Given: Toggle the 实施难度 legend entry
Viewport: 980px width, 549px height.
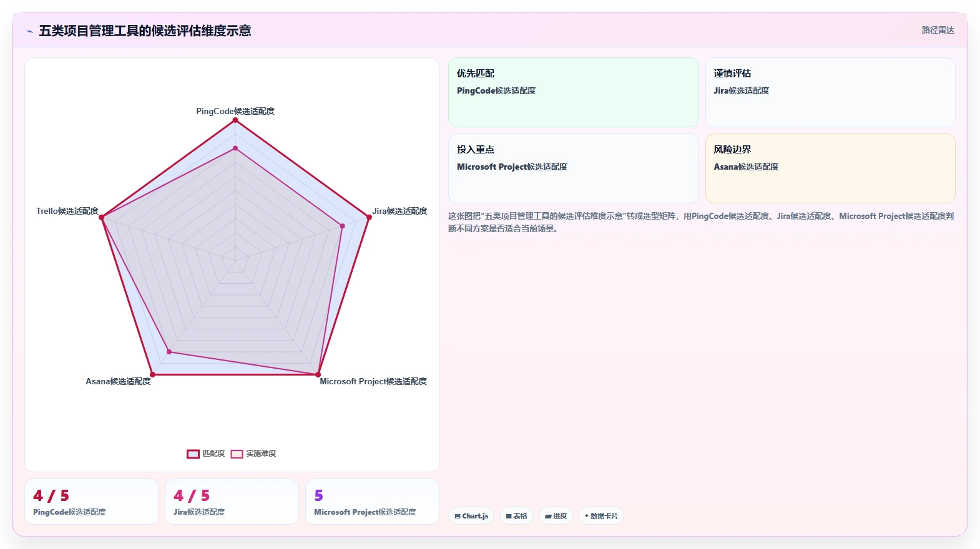Looking at the screenshot, I should click(x=253, y=454).
